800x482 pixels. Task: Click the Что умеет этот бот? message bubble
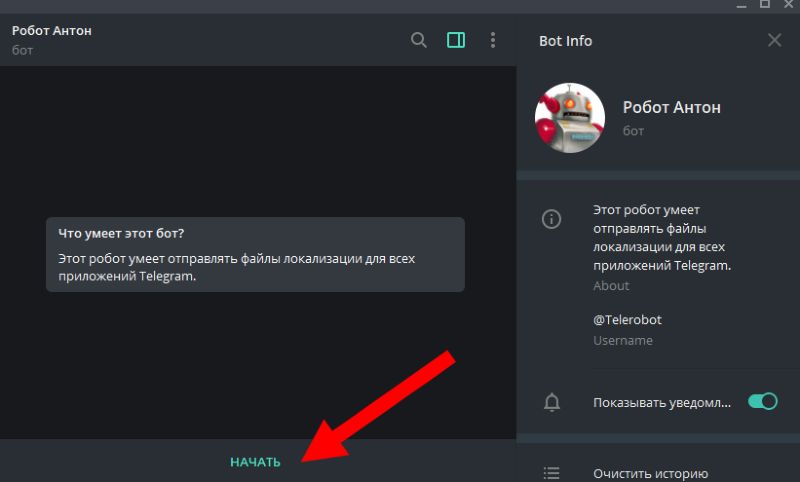(255, 255)
